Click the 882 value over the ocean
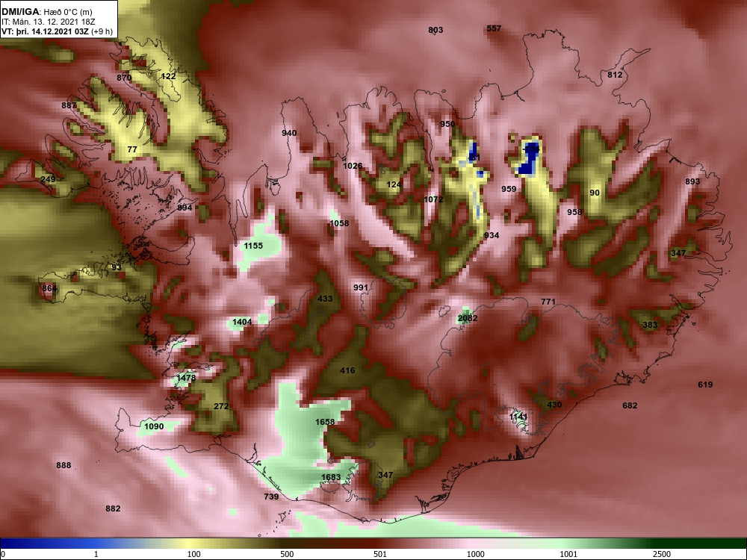This screenshot has width=747, height=560. [113, 509]
